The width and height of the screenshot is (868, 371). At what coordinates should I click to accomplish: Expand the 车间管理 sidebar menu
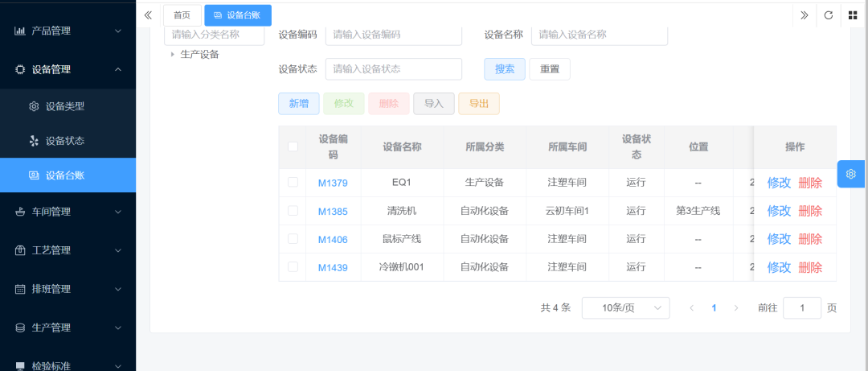tap(68, 212)
